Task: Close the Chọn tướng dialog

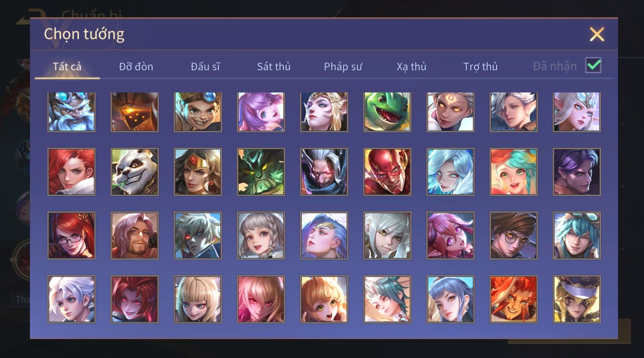Action: (597, 34)
